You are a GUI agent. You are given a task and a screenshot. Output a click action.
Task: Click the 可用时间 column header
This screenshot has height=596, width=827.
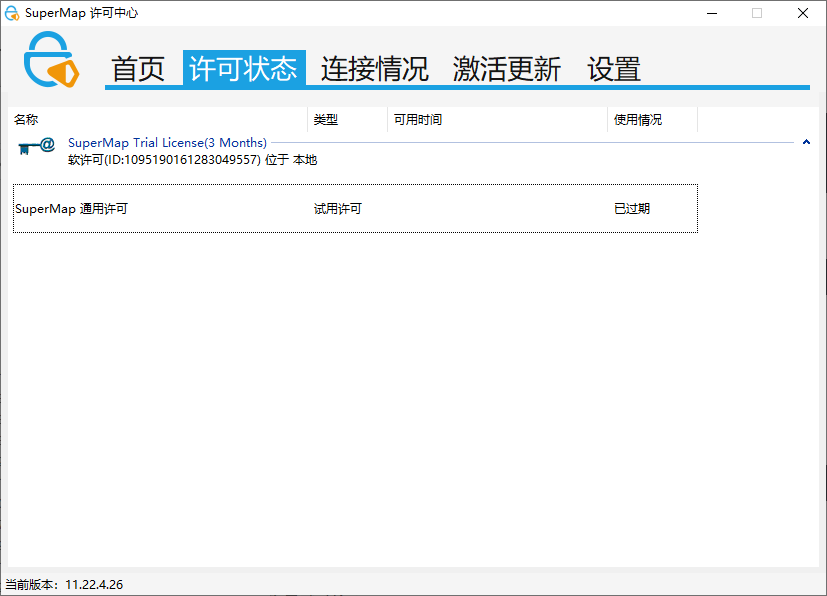[x=497, y=120]
